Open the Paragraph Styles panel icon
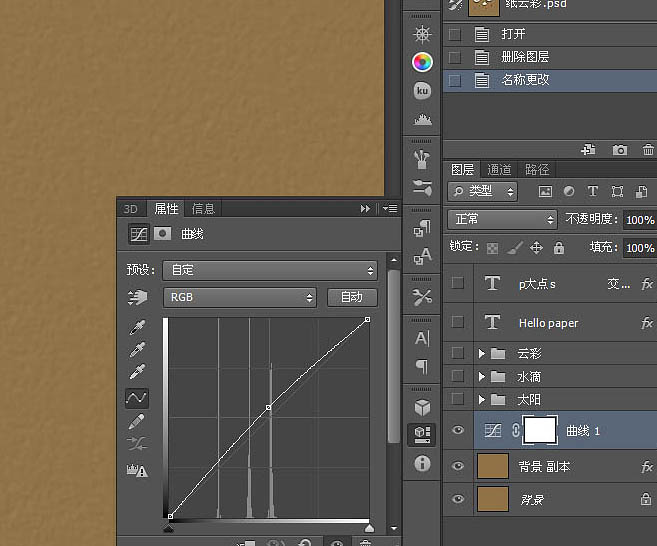The image size is (657, 546). point(422,228)
